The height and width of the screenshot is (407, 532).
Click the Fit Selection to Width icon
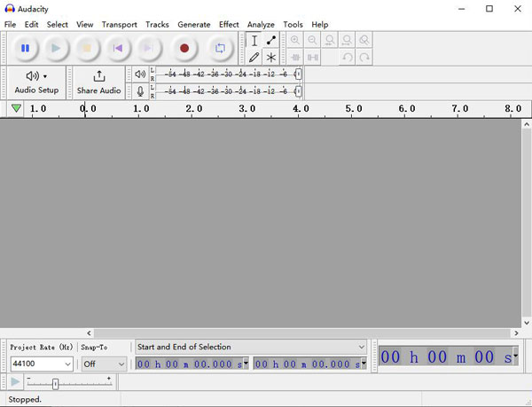[330, 40]
